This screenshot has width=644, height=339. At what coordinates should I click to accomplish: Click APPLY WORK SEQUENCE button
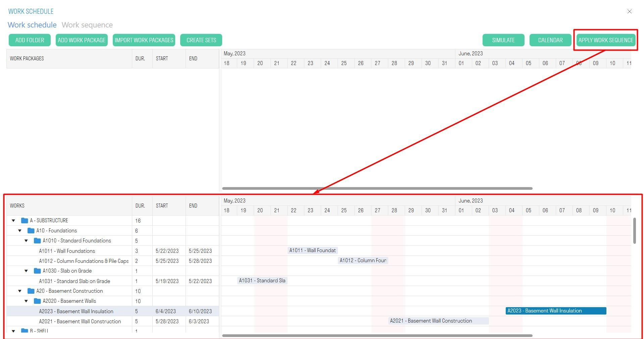click(606, 40)
